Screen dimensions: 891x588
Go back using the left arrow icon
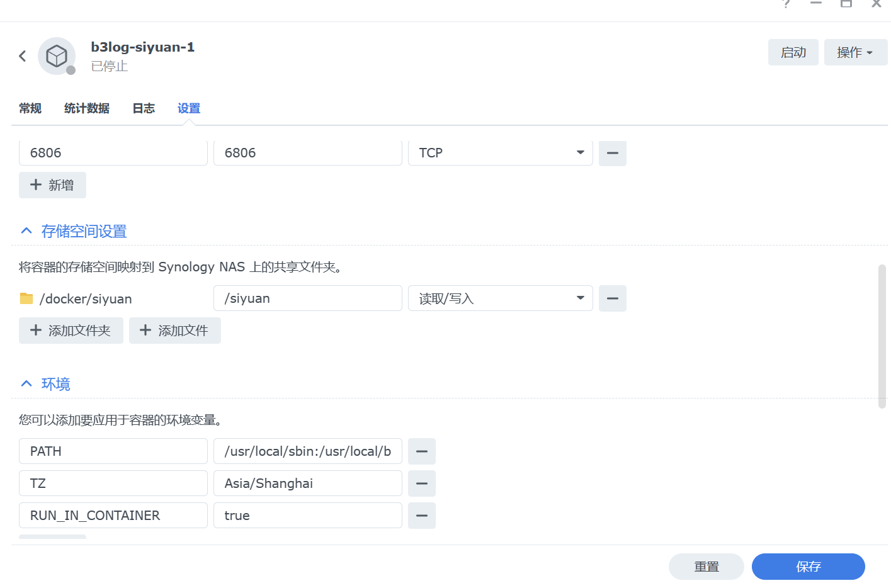click(23, 56)
